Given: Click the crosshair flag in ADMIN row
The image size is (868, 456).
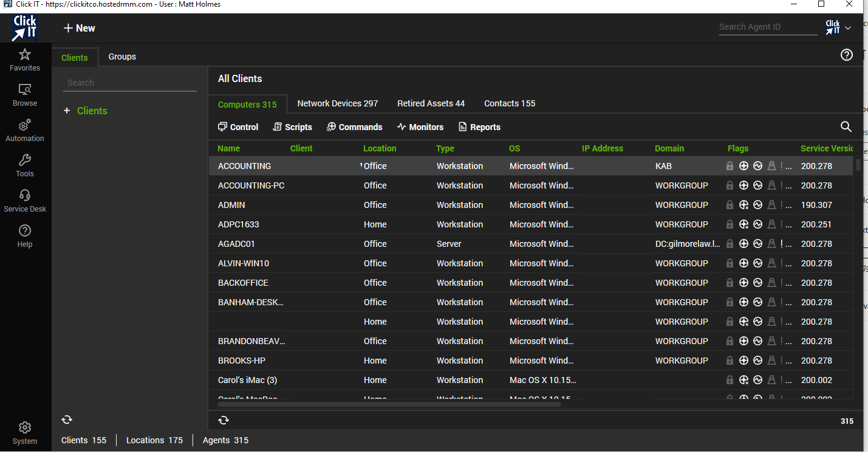Looking at the screenshot, I should tap(743, 205).
